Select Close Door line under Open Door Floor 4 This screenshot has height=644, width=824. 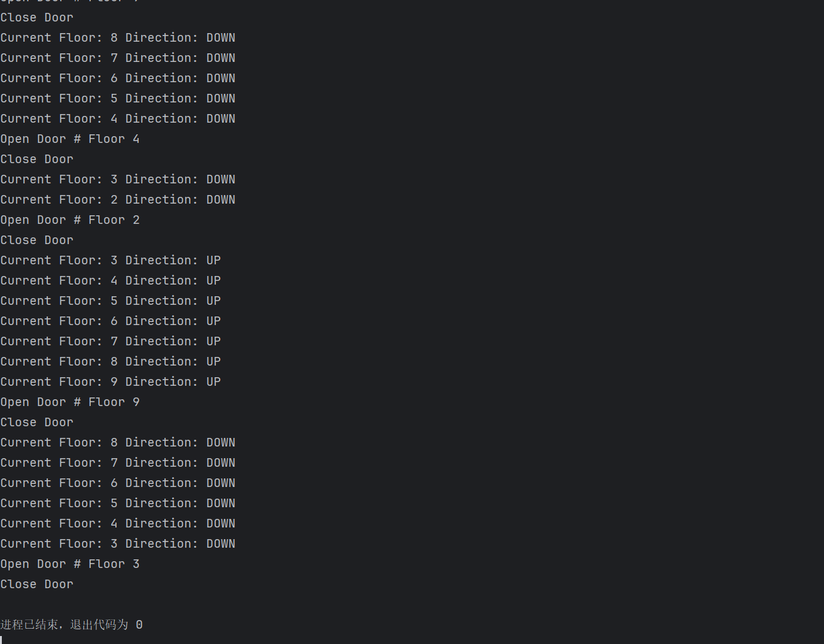[x=37, y=159]
